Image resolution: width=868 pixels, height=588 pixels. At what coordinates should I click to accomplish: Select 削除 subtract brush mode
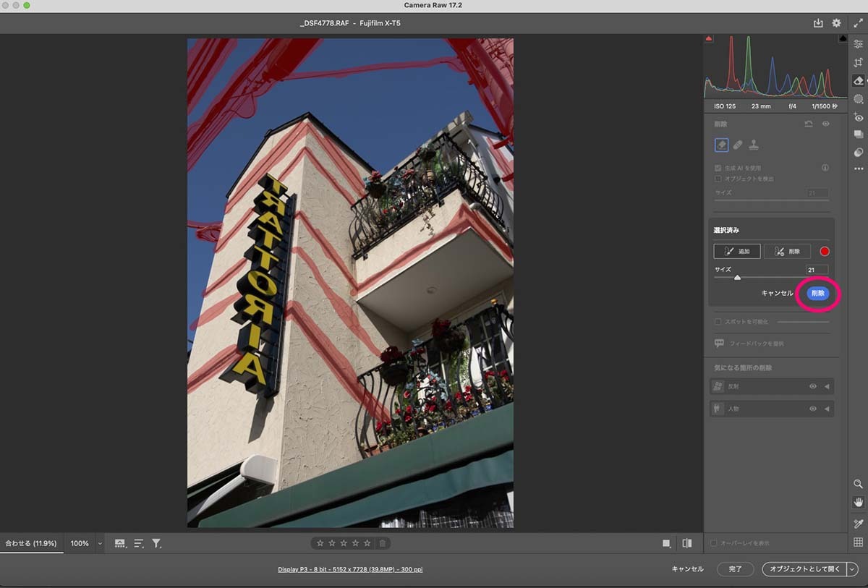click(x=786, y=251)
